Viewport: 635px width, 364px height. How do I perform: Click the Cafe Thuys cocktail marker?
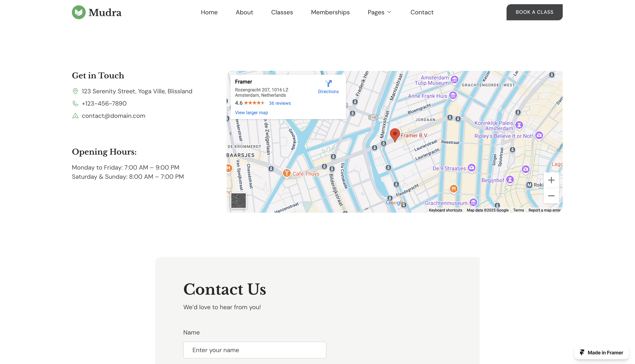coord(286,173)
